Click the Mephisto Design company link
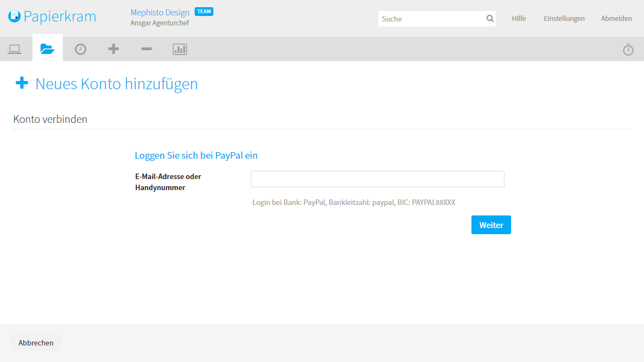 [x=160, y=12]
